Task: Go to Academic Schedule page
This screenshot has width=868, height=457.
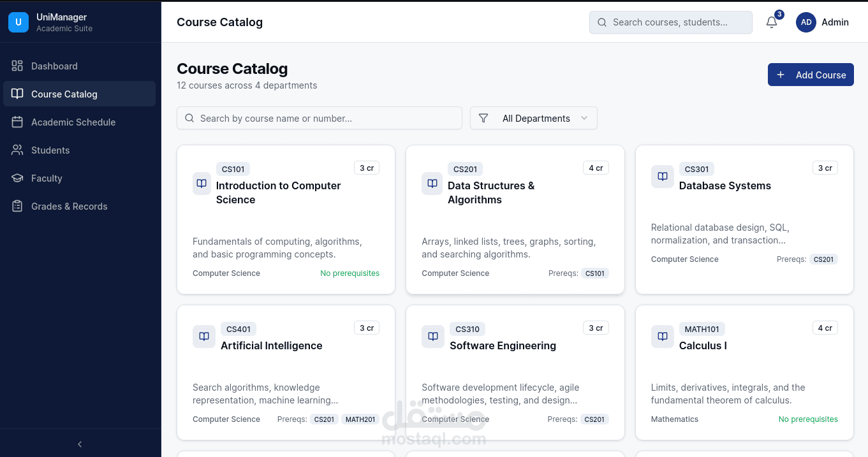Action: tap(73, 122)
